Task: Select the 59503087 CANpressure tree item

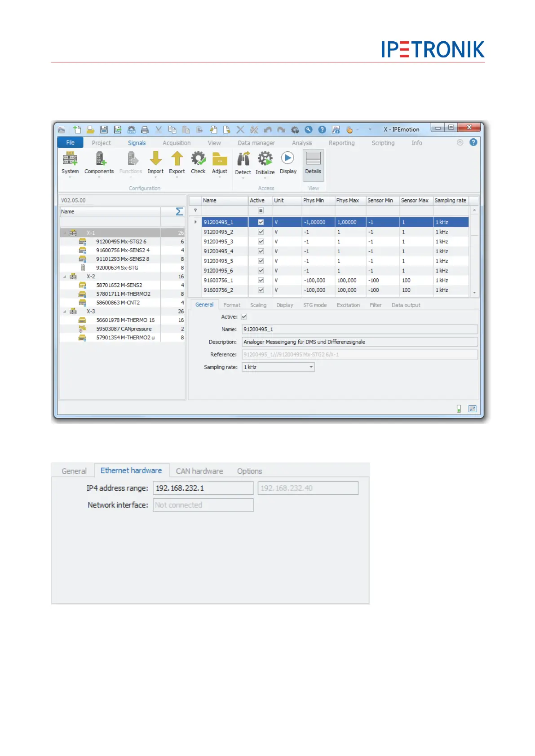Action: click(124, 329)
